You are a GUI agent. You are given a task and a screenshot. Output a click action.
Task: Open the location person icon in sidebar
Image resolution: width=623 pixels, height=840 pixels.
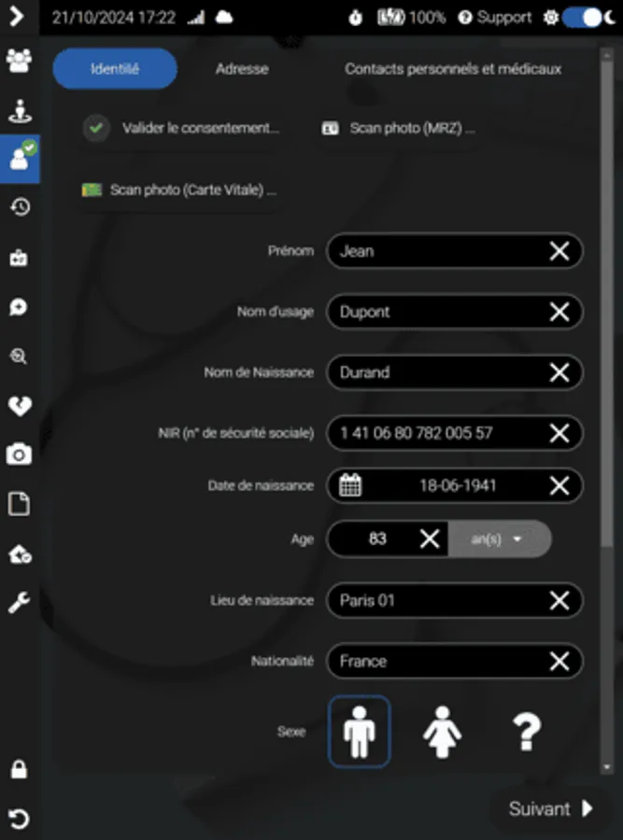coord(20,111)
